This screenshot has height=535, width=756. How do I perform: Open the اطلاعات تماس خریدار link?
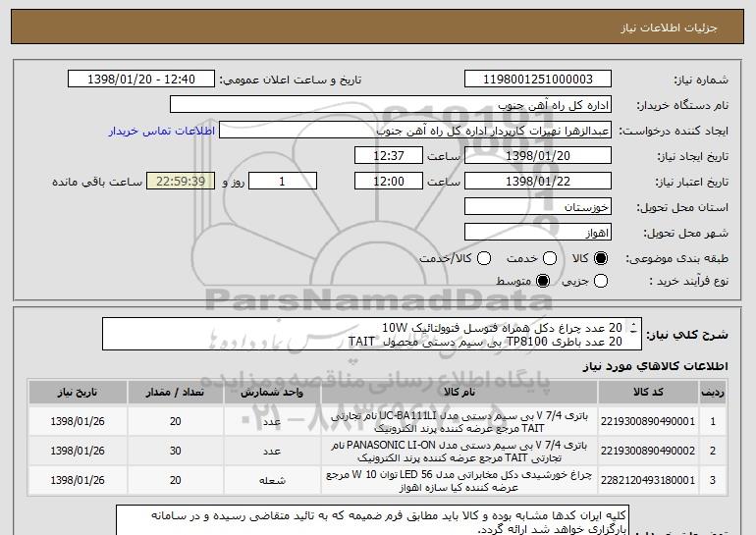pos(162,132)
